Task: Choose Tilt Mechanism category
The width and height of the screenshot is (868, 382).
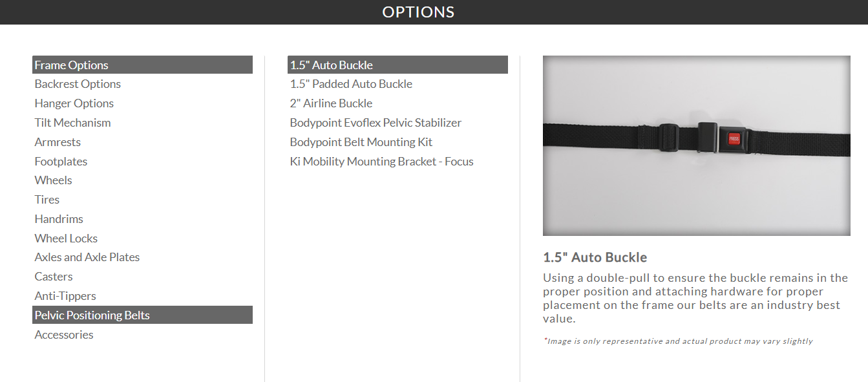Action: (x=72, y=123)
